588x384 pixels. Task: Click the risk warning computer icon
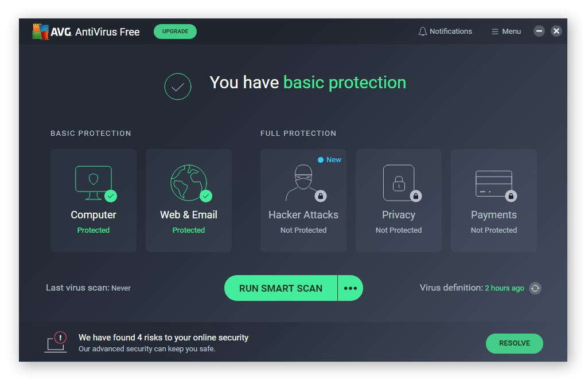point(56,342)
